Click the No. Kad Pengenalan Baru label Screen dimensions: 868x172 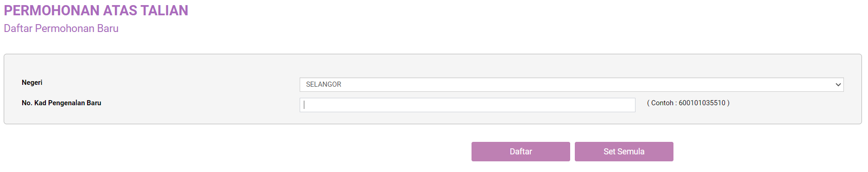[x=61, y=103]
